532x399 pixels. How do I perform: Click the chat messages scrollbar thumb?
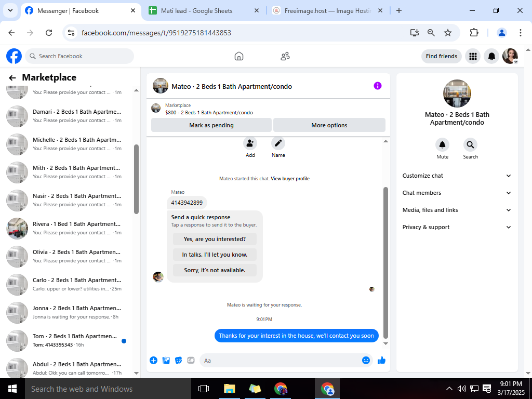(385, 262)
